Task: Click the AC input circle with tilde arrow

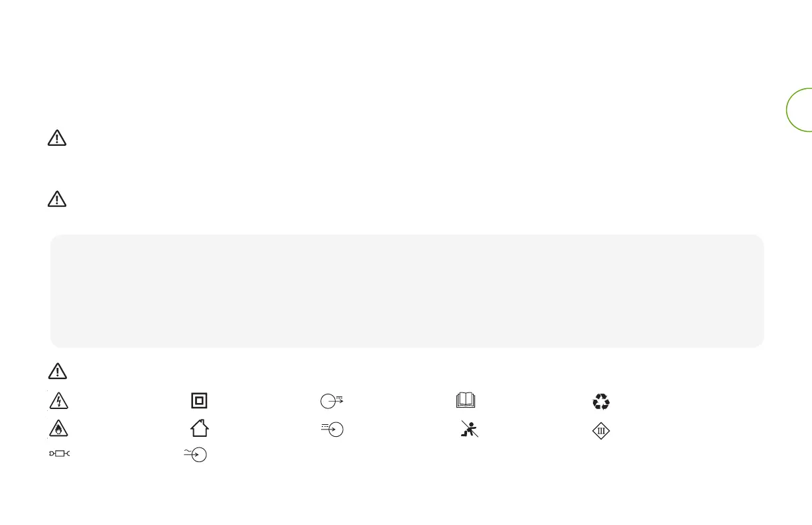Action: (196, 454)
